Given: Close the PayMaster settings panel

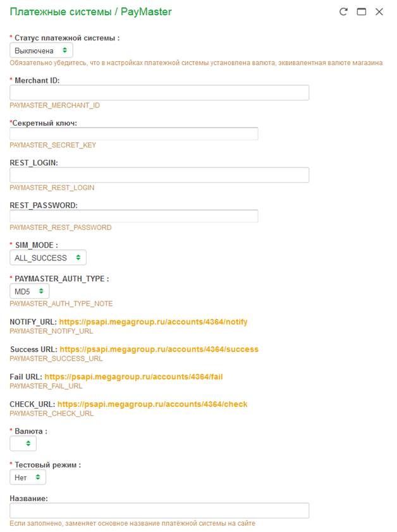Looking at the screenshot, I should [x=379, y=11].
